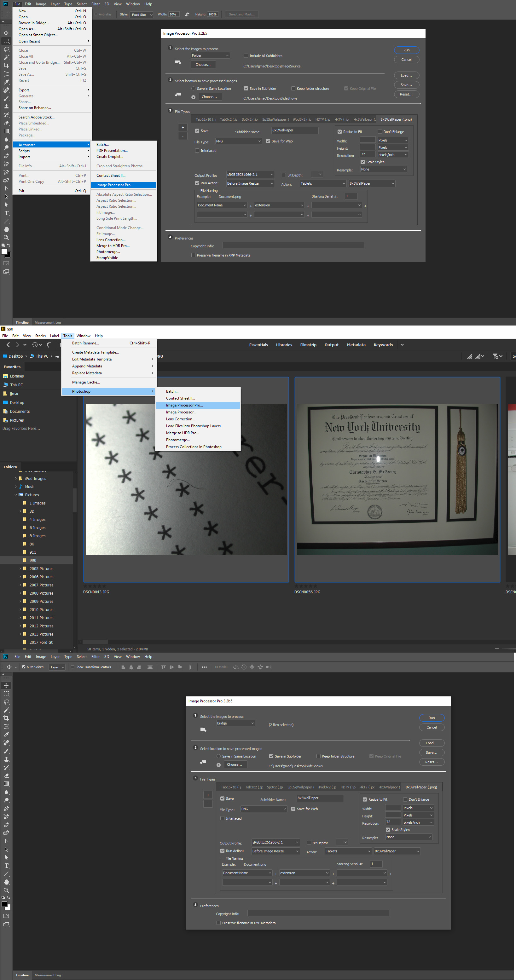Click the Go back arrow in Bridge
This screenshot has width=516, height=980.
click(x=8, y=345)
